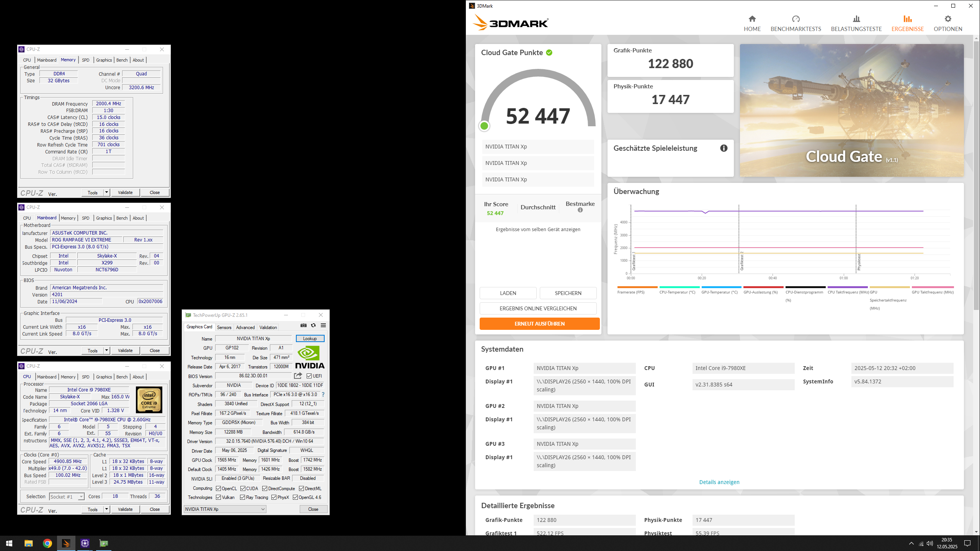Screen dimensions: 980x551
Task: Click the GPU-Z BIOS export share icon
Action: click(x=298, y=376)
